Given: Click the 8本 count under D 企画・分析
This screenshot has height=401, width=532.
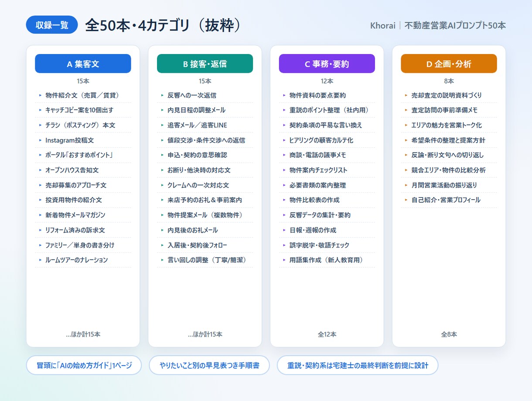Looking at the screenshot, I should point(449,81).
